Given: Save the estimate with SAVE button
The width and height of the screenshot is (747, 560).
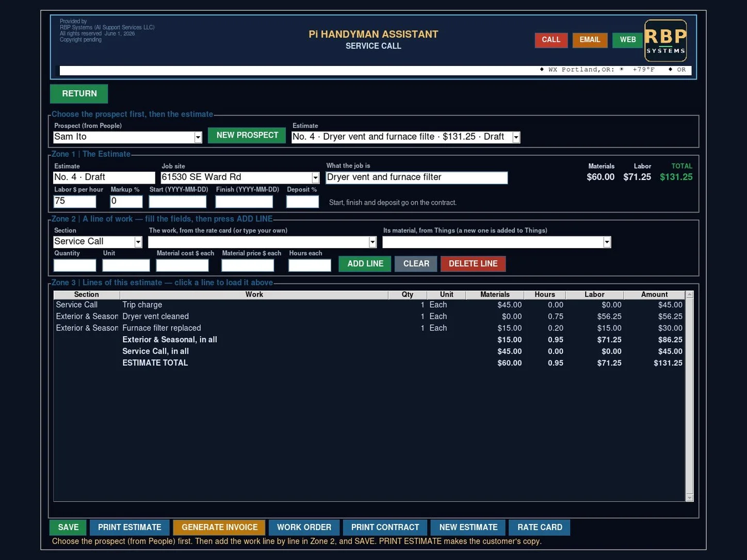Looking at the screenshot, I should [68, 527].
